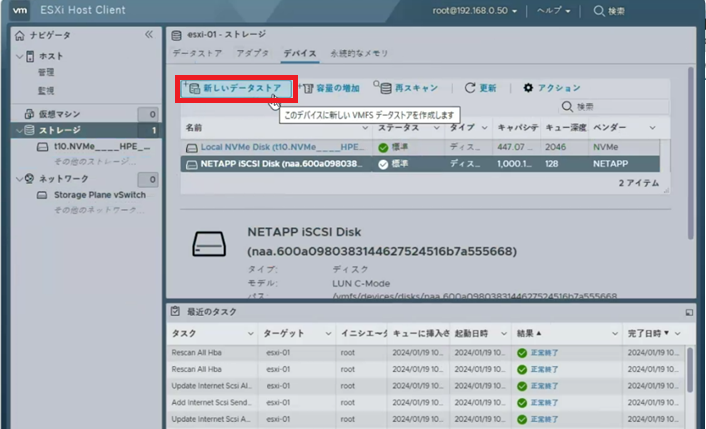Collapse the ホスト tree node
The height and width of the screenshot is (429, 706).
point(19,56)
